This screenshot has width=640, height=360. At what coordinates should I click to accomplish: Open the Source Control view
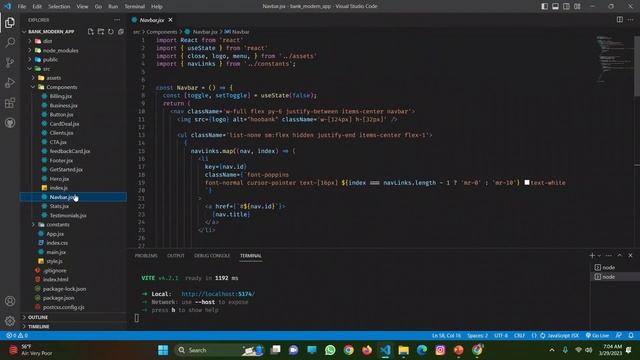click(10, 62)
